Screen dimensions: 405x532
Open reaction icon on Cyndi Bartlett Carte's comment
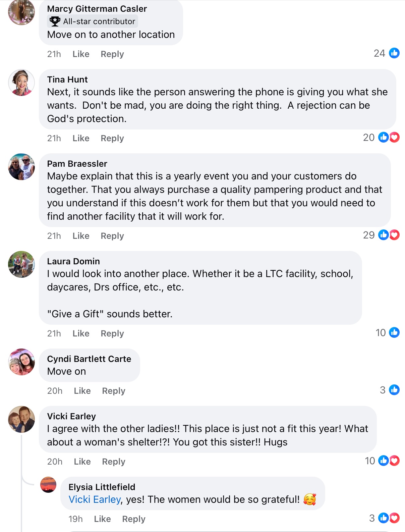tap(394, 390)
